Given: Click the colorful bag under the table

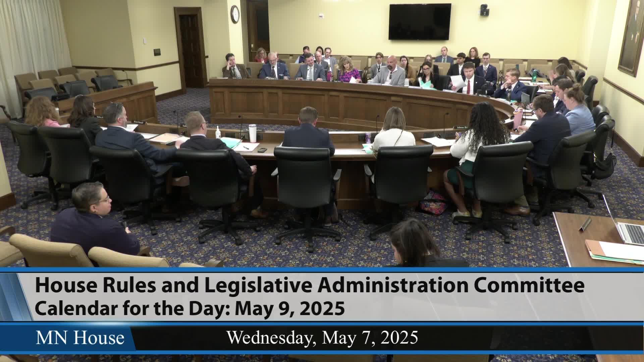Looking at the screenshot, I should point(433,203).
